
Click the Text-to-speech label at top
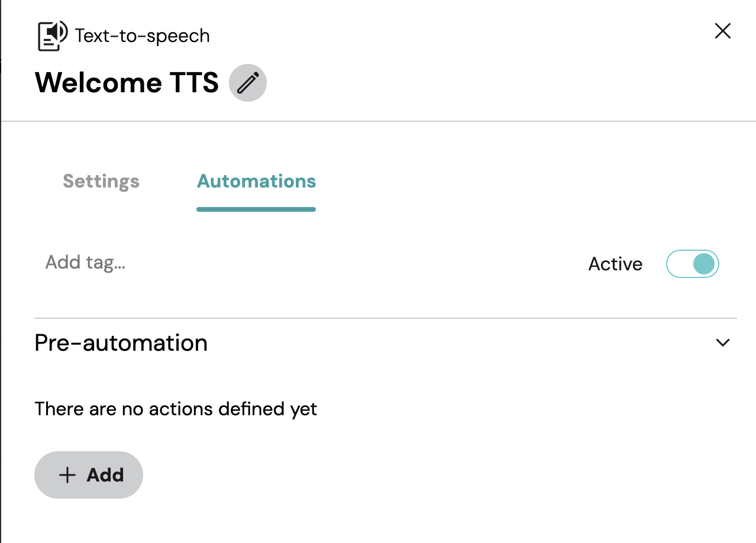click(142, 36)
